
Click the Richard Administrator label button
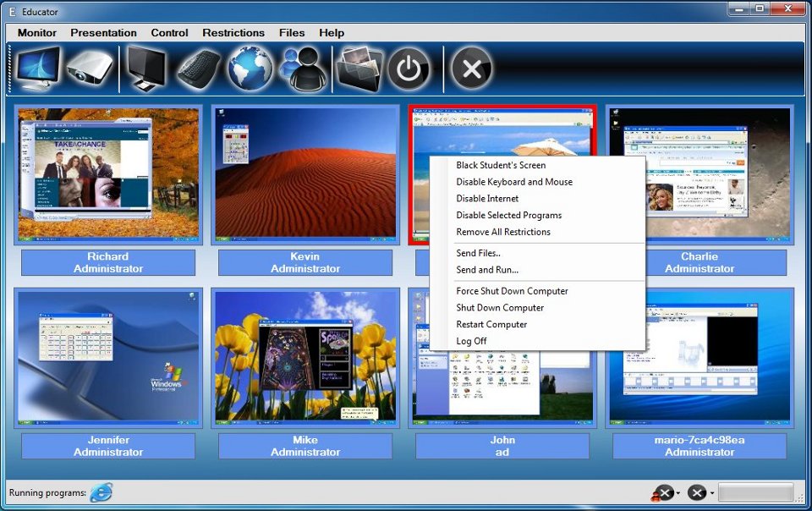108,262
